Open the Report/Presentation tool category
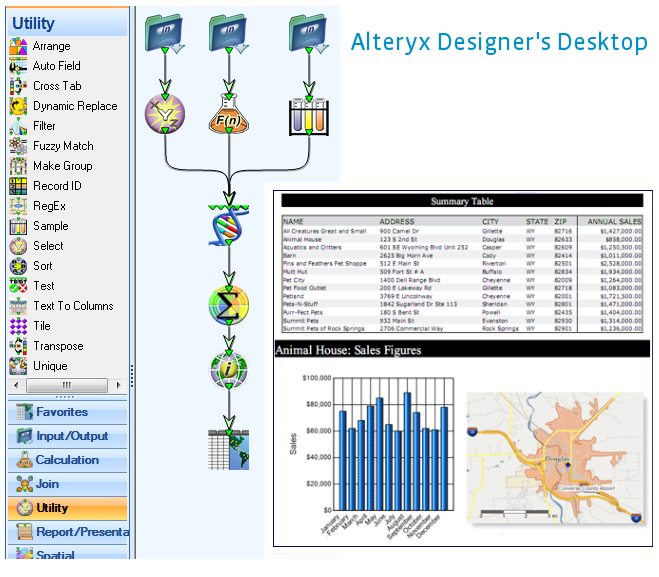Screen dimensions: 659x577 tap(67, 532)
